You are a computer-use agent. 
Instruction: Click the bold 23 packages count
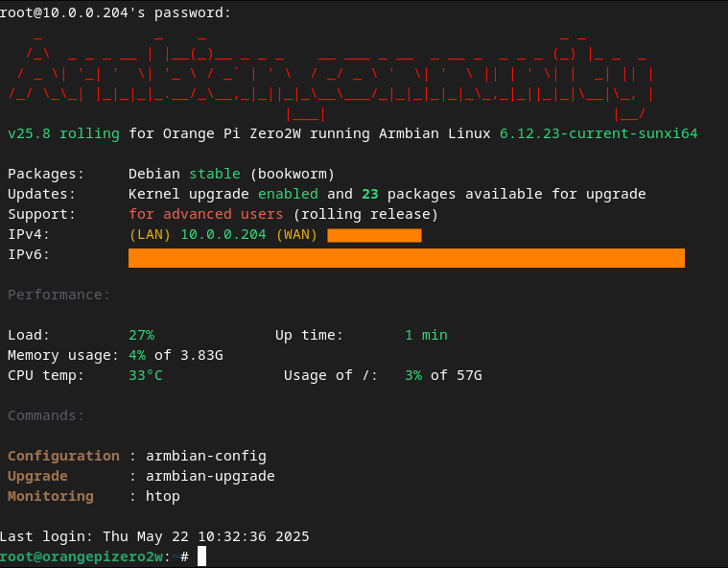[370, 194]
